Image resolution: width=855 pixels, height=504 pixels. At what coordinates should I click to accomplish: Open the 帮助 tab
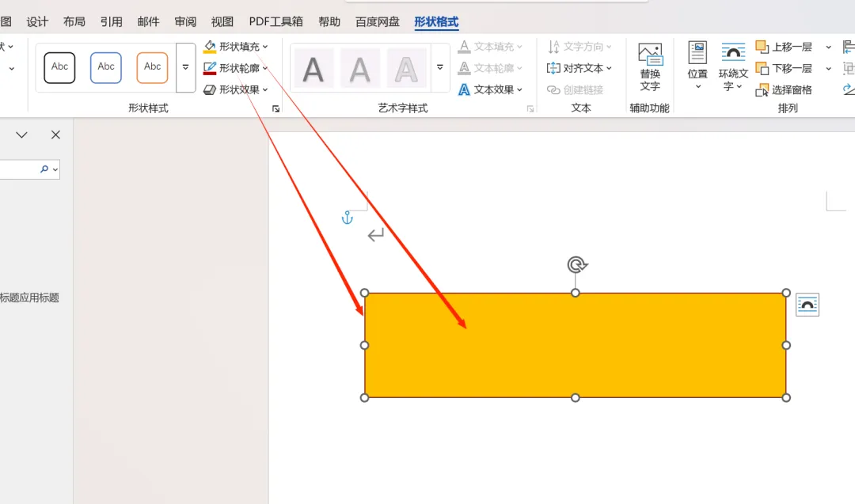point(329,22)
